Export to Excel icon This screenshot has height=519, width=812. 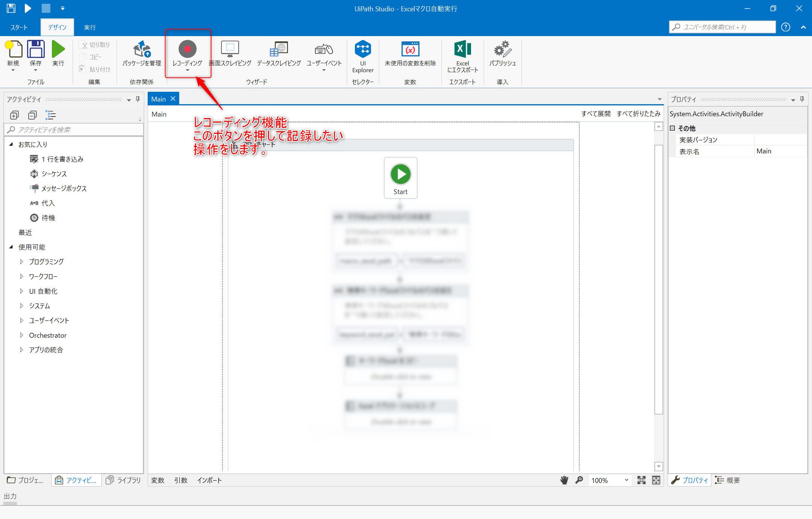(463, 49)
